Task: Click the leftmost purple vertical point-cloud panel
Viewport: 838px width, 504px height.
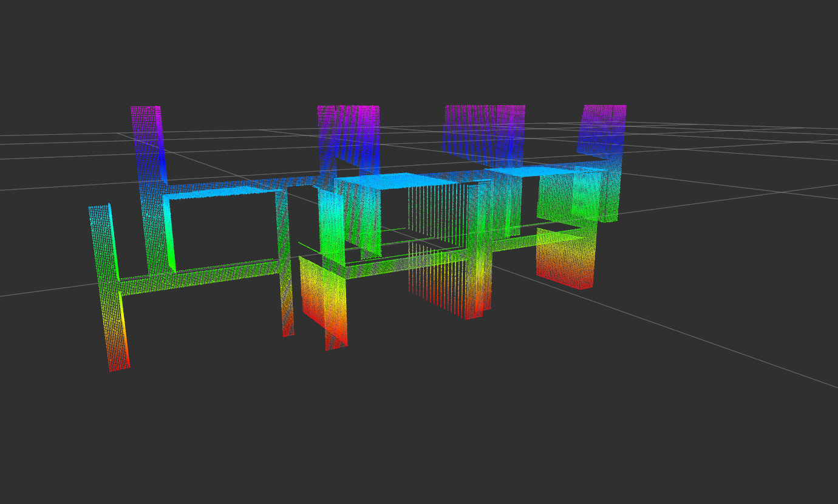Action: click(x=148, y=145)
